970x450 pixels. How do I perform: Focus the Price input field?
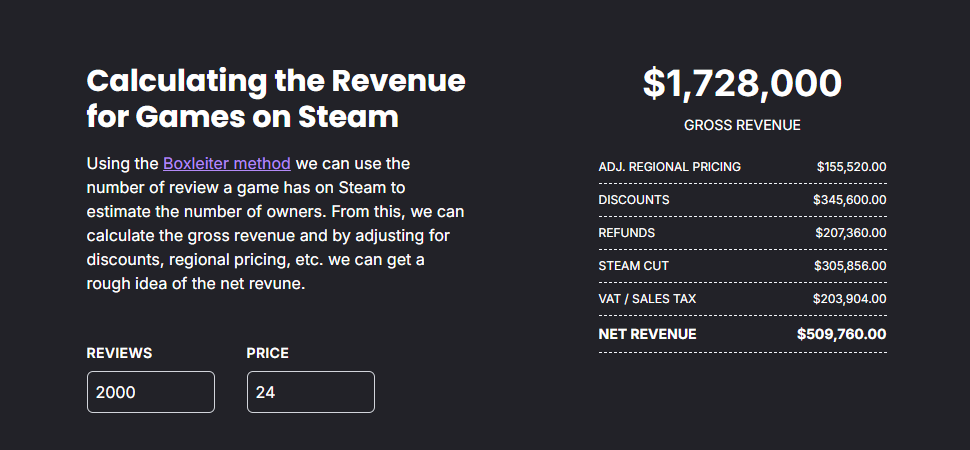(x=311, y=392)
